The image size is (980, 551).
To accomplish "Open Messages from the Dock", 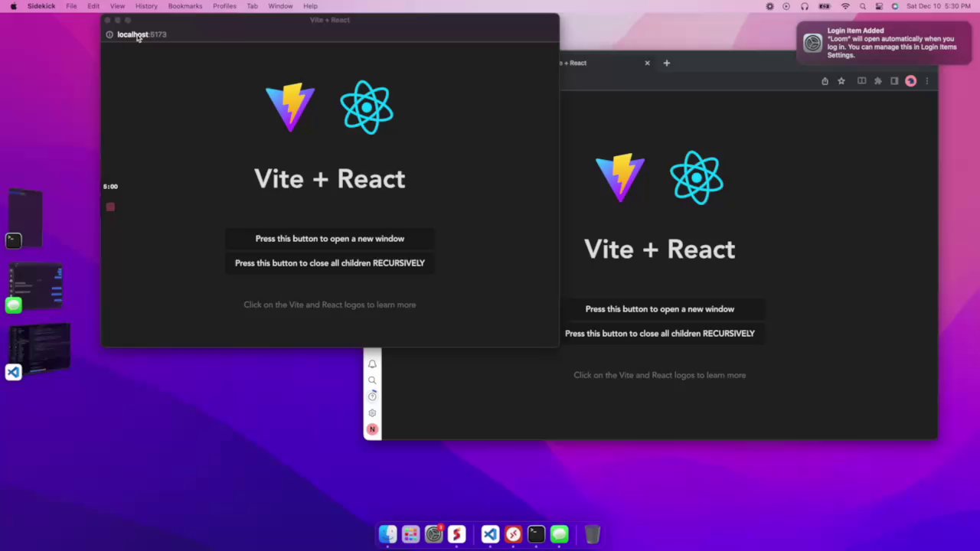I will [x=560, y=533].
